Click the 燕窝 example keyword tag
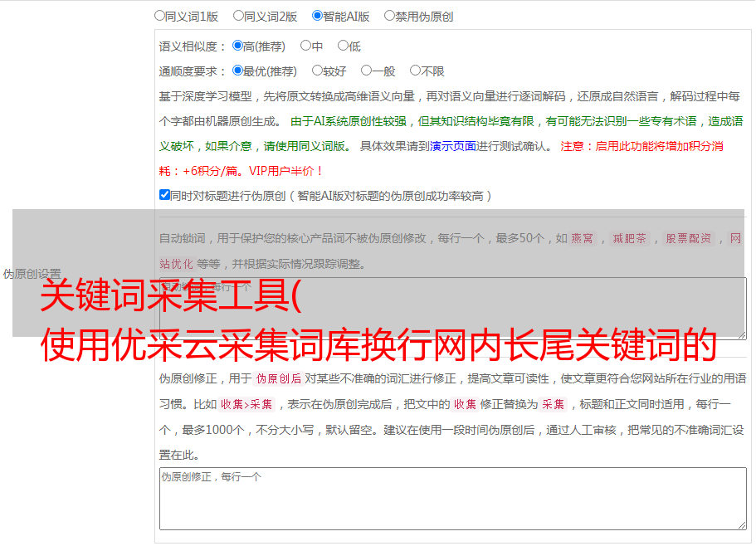The width and height of the screenshot is (756, 546). click(x=582, y=238)
